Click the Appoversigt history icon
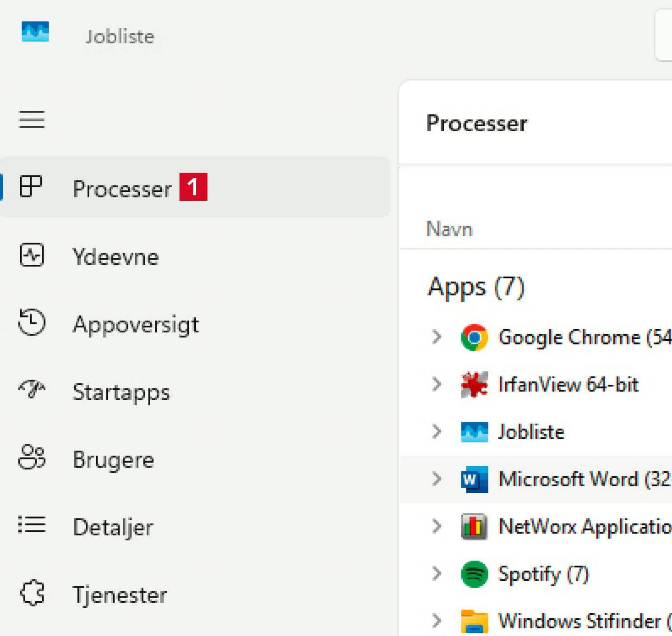This screenshot has width=672, height=636. [x=32, y=323]
